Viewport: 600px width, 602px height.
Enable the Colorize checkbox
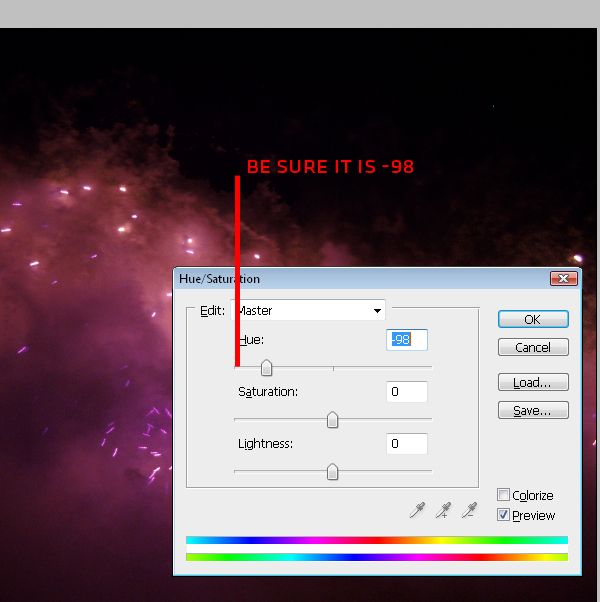[503, 495]
